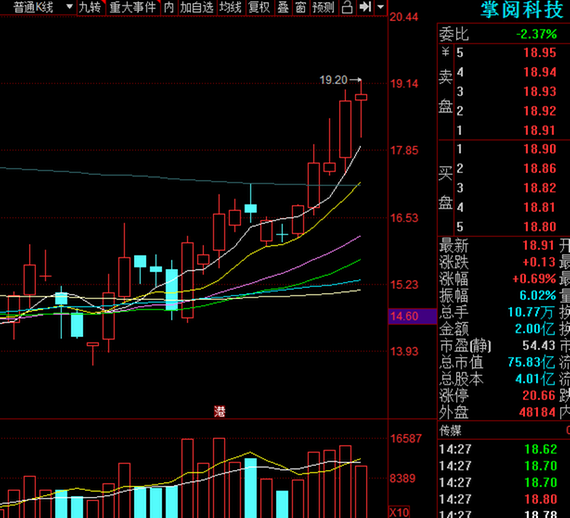Open 复权 adjustment options

pyautogui.click(x=259, y=7)
